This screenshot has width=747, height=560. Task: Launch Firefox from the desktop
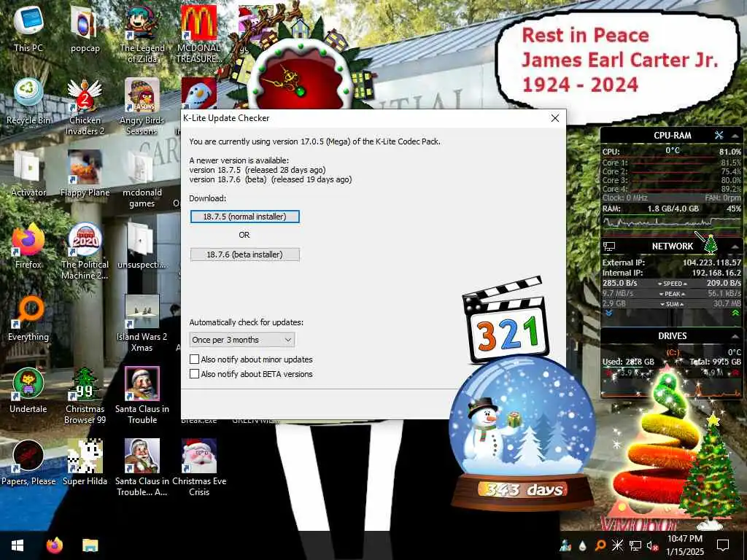point(28,246)
